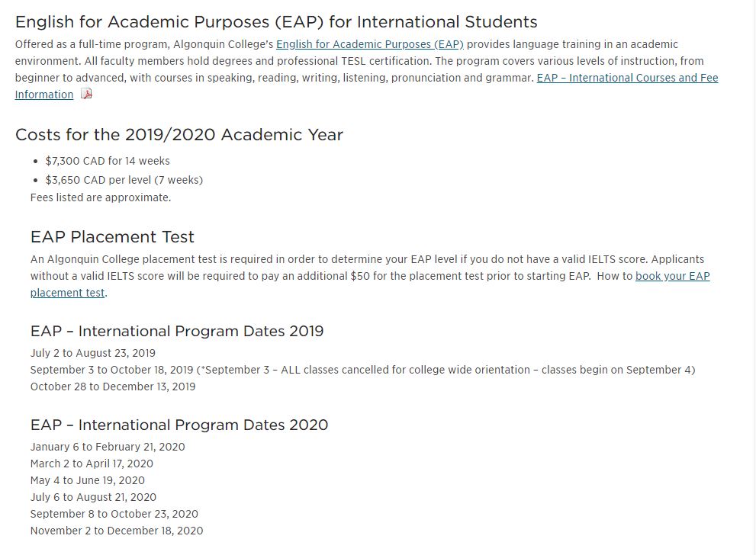Click the $3,650 CAD per level bullet

coord(124,180)
